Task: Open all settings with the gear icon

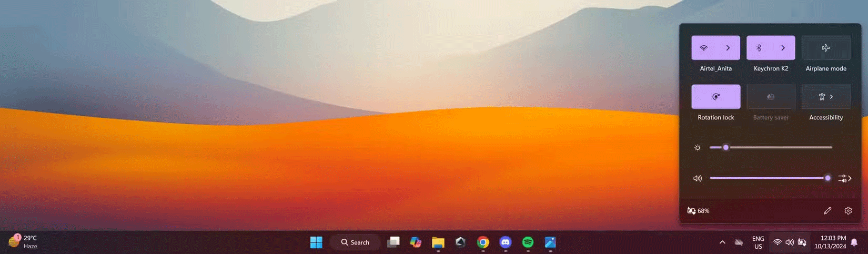Action: tap(848, 211)
